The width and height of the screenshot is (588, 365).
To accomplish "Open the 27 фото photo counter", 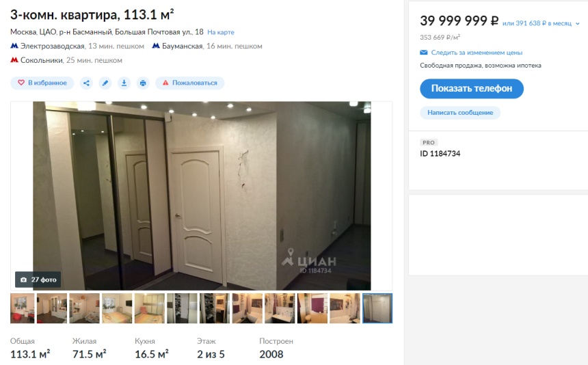I will 38,280.
